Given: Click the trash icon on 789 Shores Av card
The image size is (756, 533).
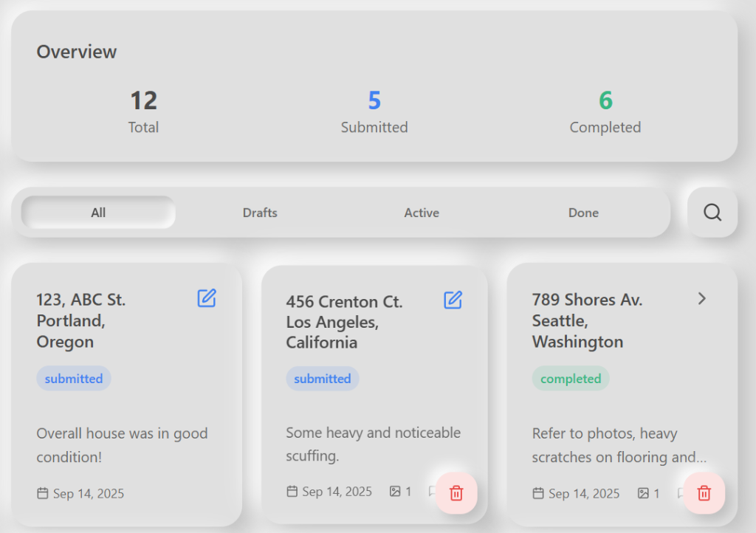Looking at the screenshot, I should [703, 492].
